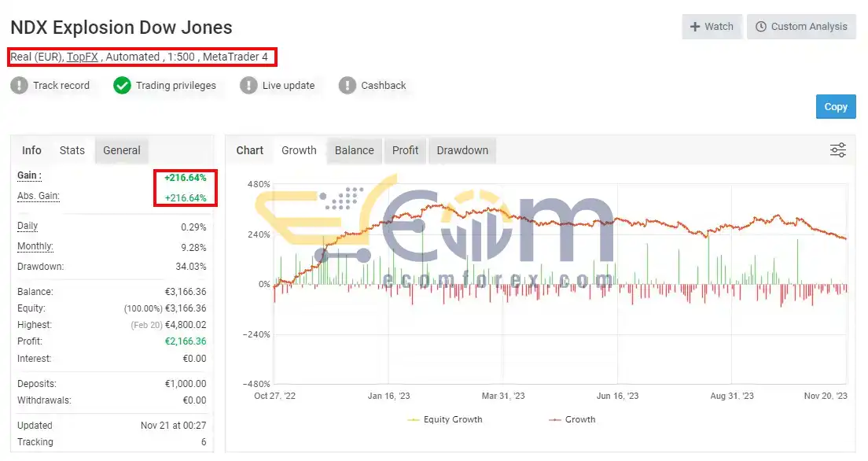The width and height of the screenshot is (868, 461).
Task: Click the Jun 16, '23 axis label
Action: (x=617, y=396)
